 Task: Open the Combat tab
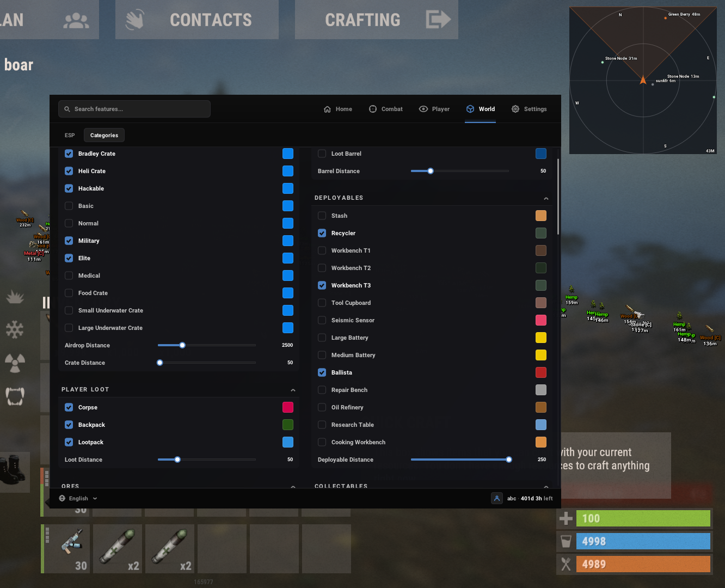[386, 109]
